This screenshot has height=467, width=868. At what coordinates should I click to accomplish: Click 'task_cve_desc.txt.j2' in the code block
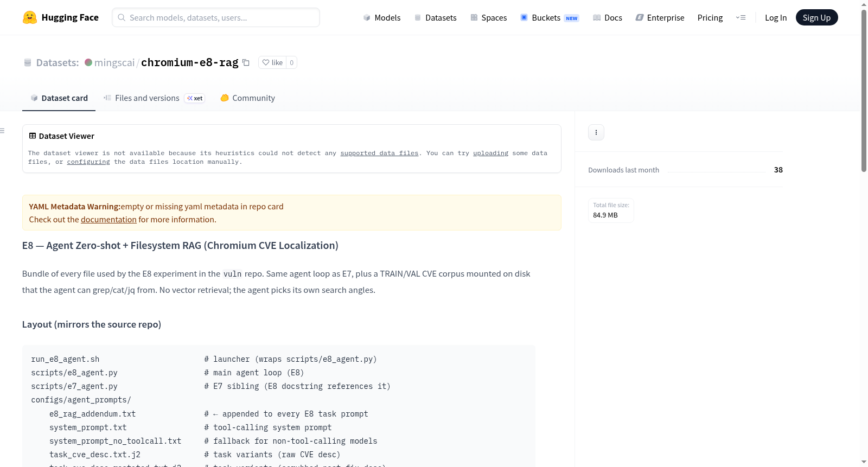[95, 455]
